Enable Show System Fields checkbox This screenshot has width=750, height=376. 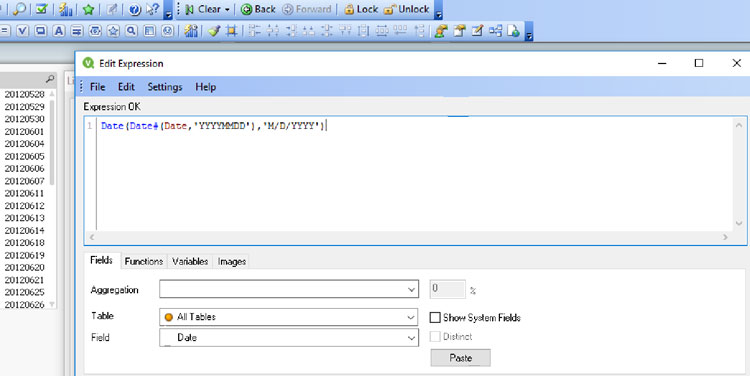click(x=435, y=318)
